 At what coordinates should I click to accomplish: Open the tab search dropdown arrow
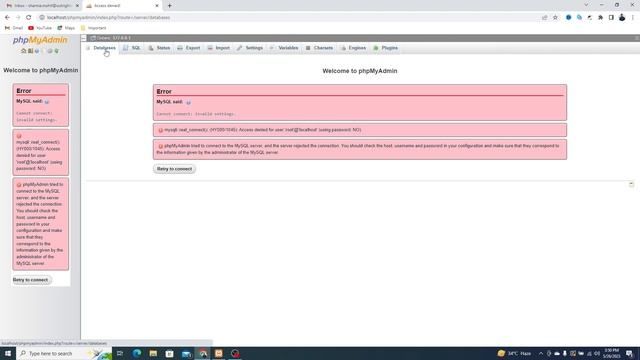point(586,5)
